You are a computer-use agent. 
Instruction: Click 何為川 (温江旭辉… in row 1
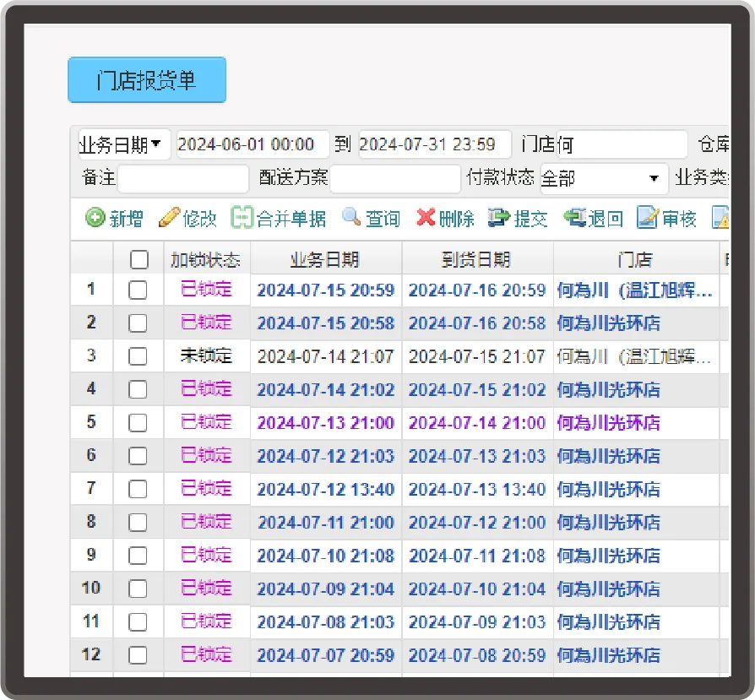click(634, 290)
